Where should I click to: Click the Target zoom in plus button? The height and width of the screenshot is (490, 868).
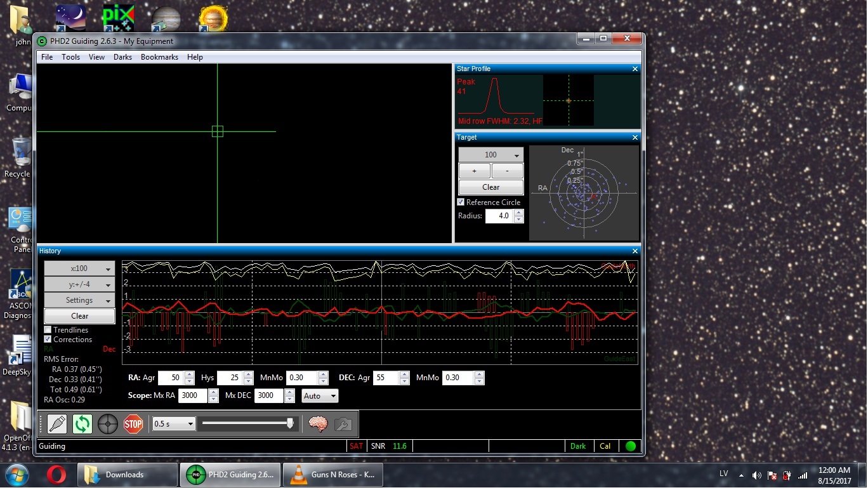[x=474, y=171]
